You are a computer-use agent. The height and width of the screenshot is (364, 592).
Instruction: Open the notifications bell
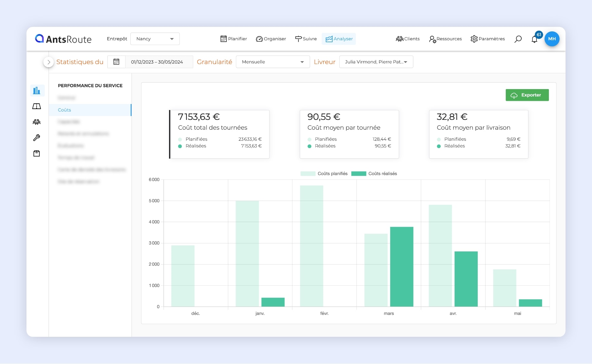click(535, 39)
